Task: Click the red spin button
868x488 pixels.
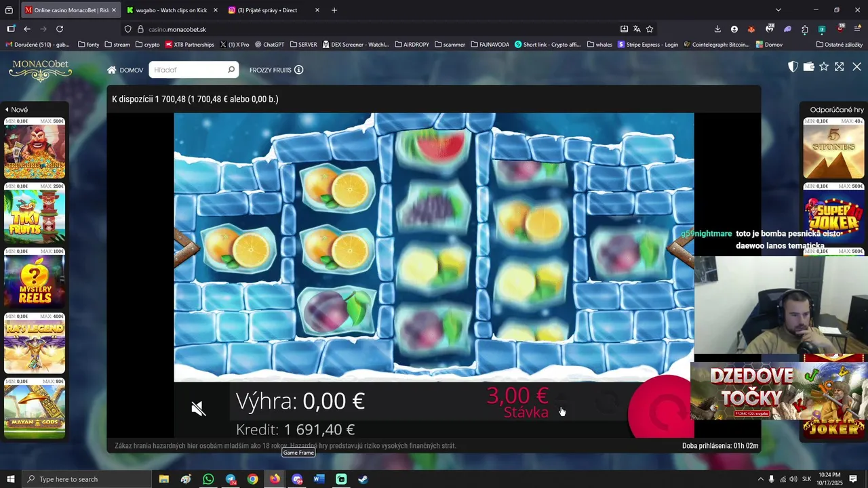Action: point(661,408)
